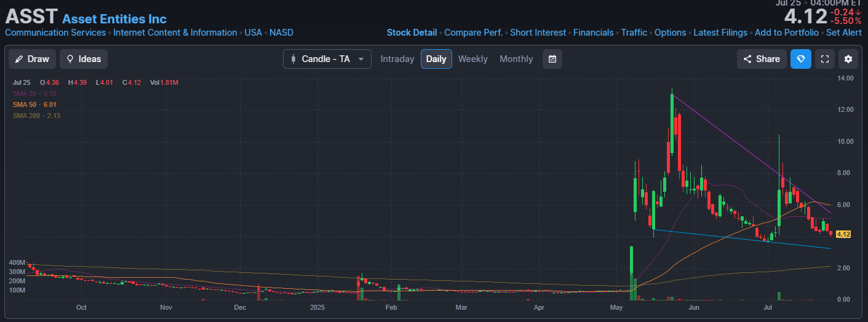Open Latest Filings link

tap(720, 33)
